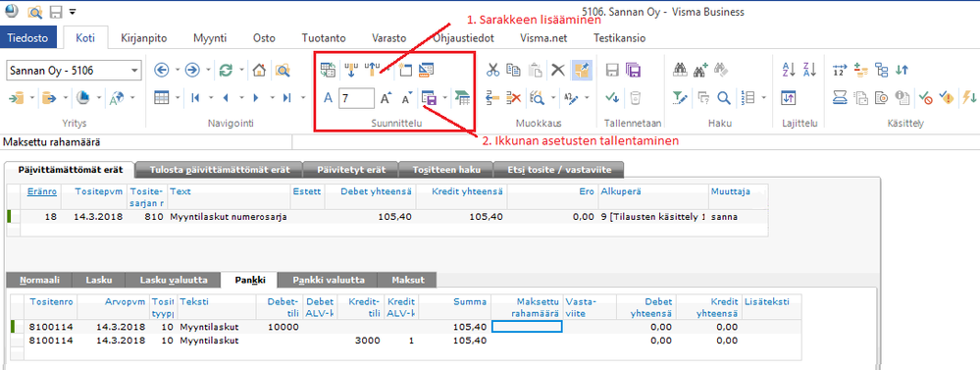This screenshot has width=980, height=370.
Task: Open the dropdown arrow beside the Refresh icon
Action: (x=242, y=71)
